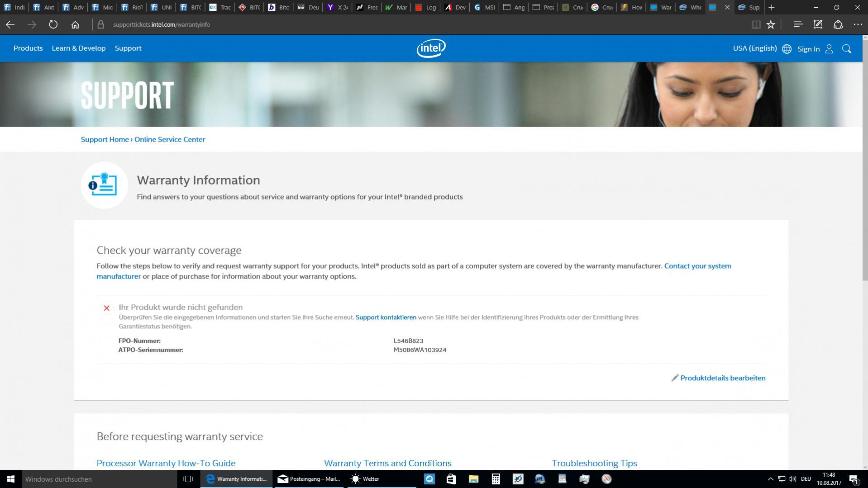
Task: Open the Products menu
Action: pyautogui.click(x=28, y=48)
